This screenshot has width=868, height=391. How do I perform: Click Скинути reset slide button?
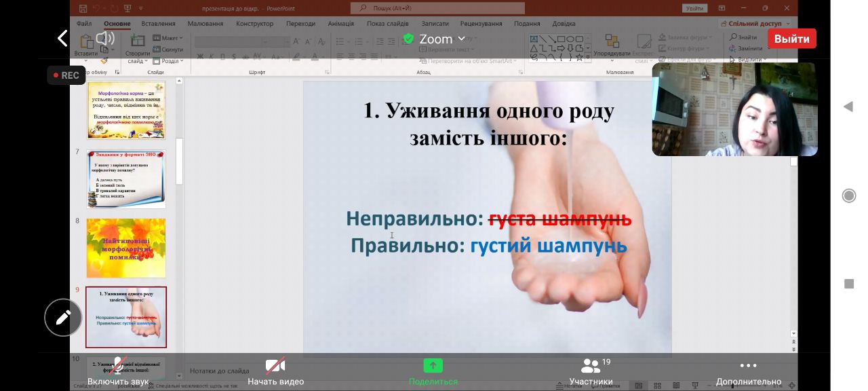(167, 50)
